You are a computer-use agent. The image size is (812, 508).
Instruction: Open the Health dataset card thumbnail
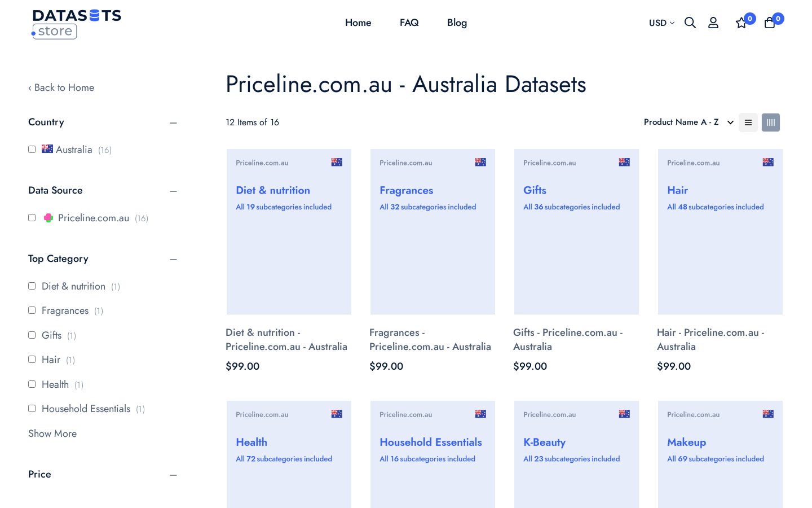(289, 454)
